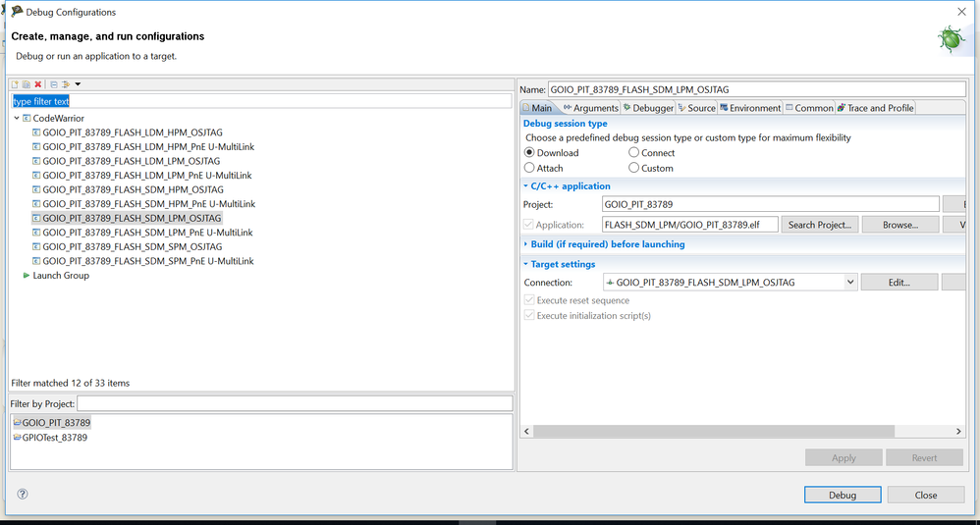This screenshot has width=980, height=525.
Task: Select the Launch Group tree item
Action: coord(61,276)
